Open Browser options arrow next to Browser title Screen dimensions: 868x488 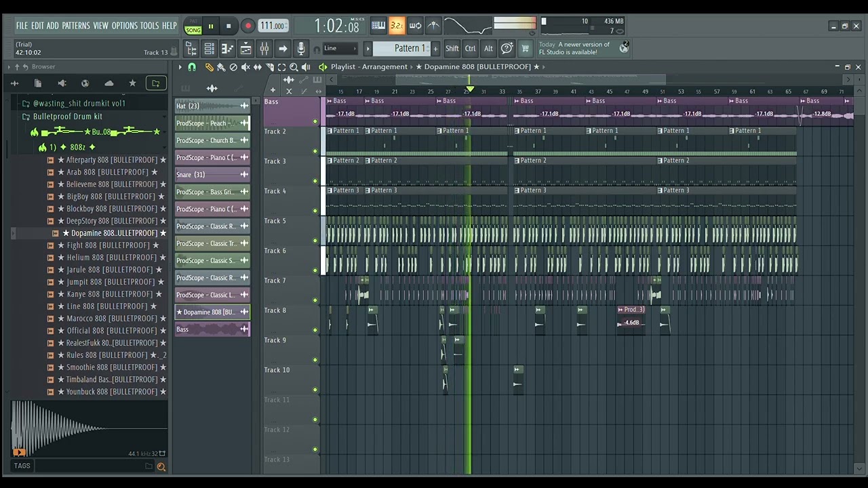tap(9, 66)
